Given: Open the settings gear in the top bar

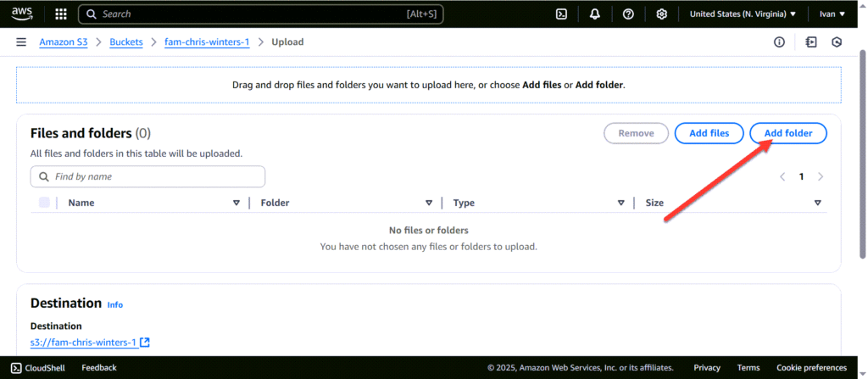Looking at the screenshot, I should coord(661,14).
